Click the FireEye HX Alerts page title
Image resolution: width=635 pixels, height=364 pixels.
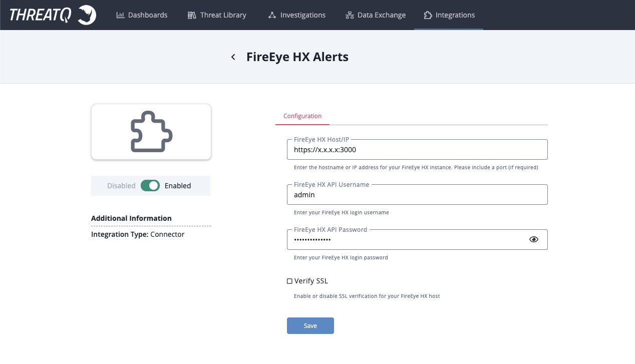pyautogui.click(x=297, y=57)
